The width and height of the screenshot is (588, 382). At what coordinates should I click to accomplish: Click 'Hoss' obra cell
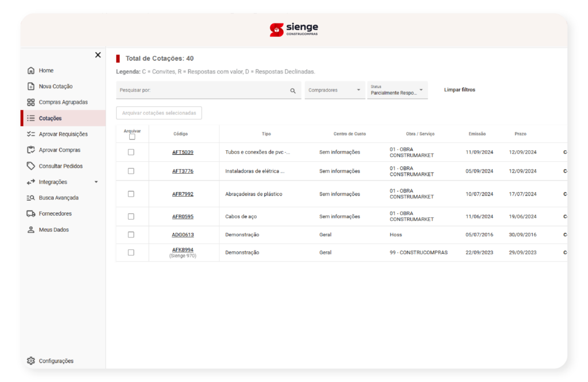coord(396,235)
